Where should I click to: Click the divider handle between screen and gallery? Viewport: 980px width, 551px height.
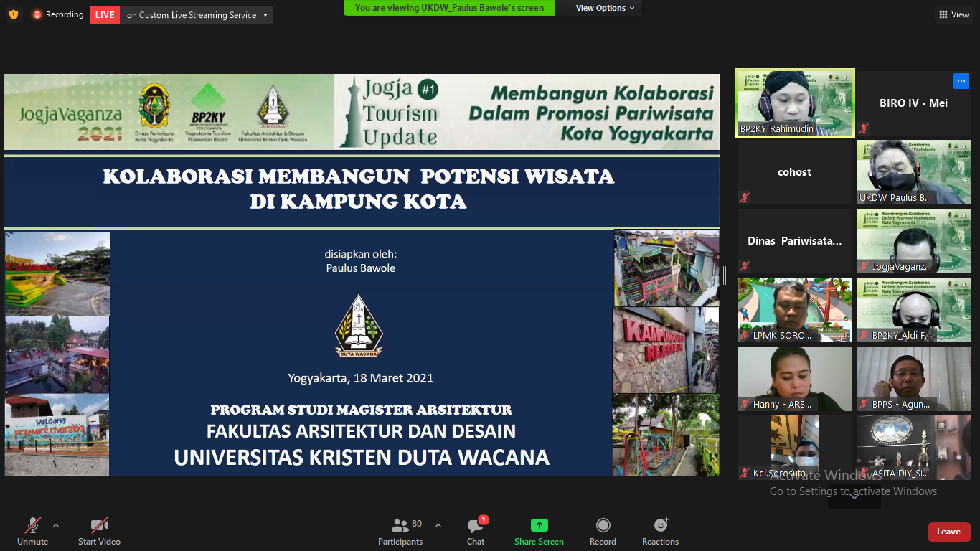pos(724,275)
